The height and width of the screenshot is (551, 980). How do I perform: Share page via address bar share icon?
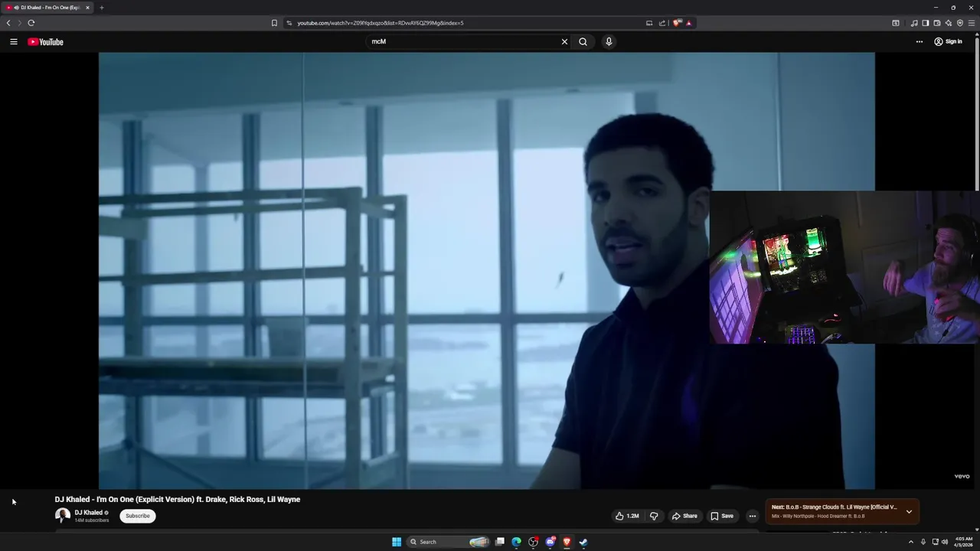662,23
